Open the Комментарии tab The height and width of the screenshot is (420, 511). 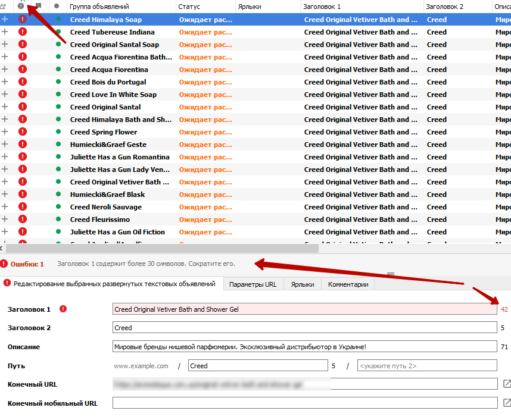(x=348, y=284)
